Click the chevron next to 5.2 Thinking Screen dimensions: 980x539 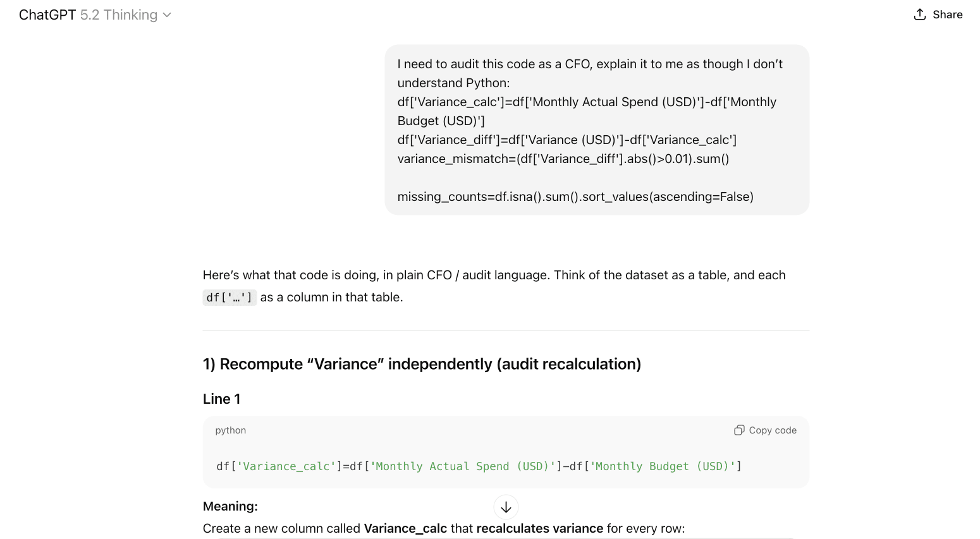pos(167,15)
